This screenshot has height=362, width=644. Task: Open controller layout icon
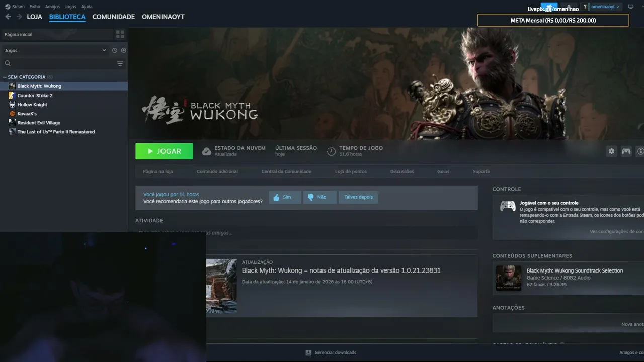pyautogui.click(x=626, y=151)
